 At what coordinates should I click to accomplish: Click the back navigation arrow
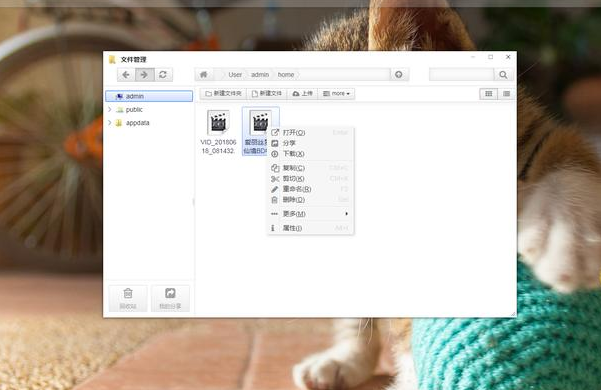point(126,75)
